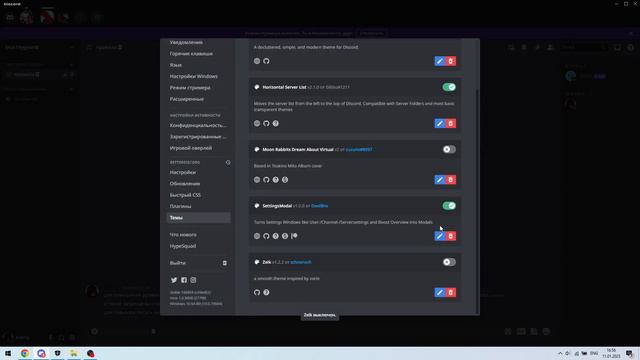Screen dimensions: 640x360
Task: Edit the Moon Rabbits Dream About Virtual theme
Action: click(x=440, y=180)
